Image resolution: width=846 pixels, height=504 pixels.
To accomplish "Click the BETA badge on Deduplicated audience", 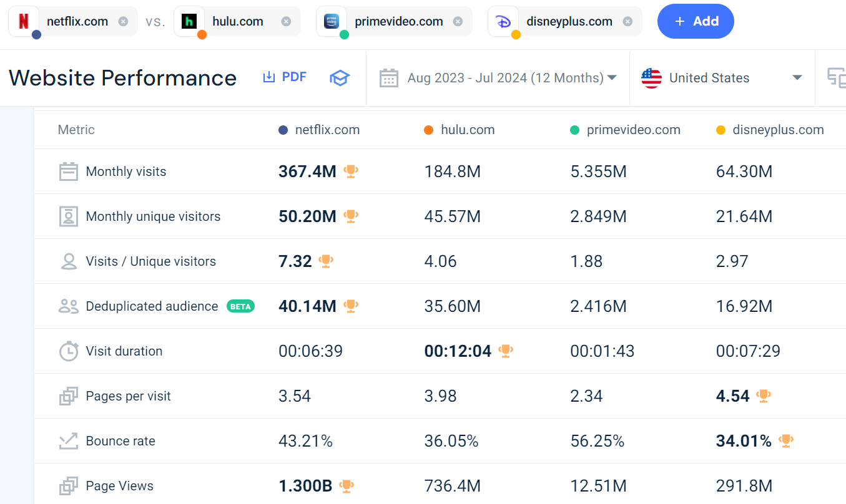I will tap(240, 306).
